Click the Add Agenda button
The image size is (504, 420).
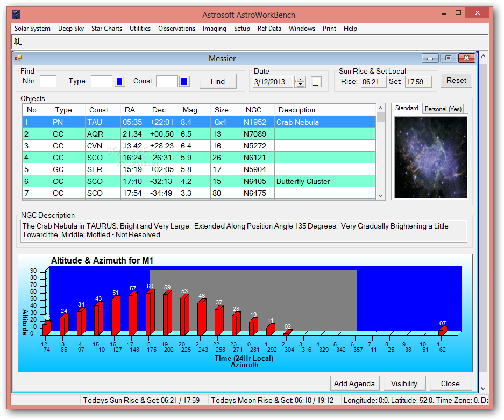[354, 383]
